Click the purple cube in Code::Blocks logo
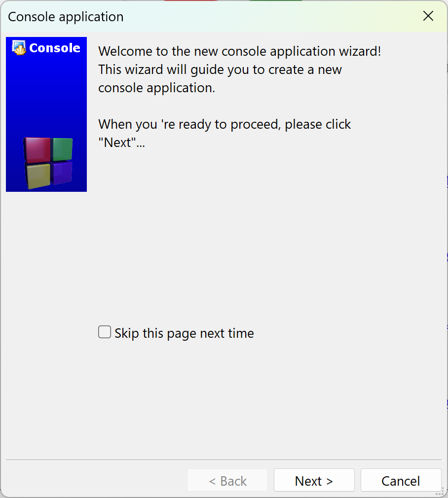Image resolution: width=448 pixels, height=498 pixels. pyautogui.click(x=62, y=173)
